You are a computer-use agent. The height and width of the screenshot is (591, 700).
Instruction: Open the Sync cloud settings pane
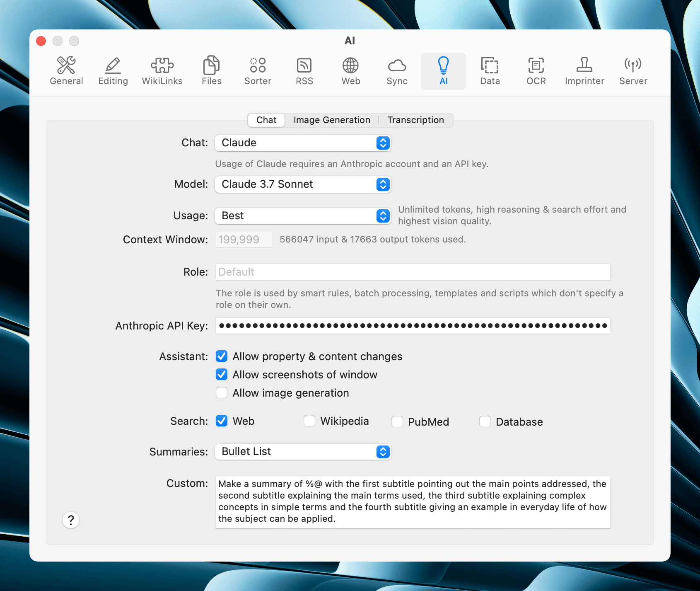point(397,71)
